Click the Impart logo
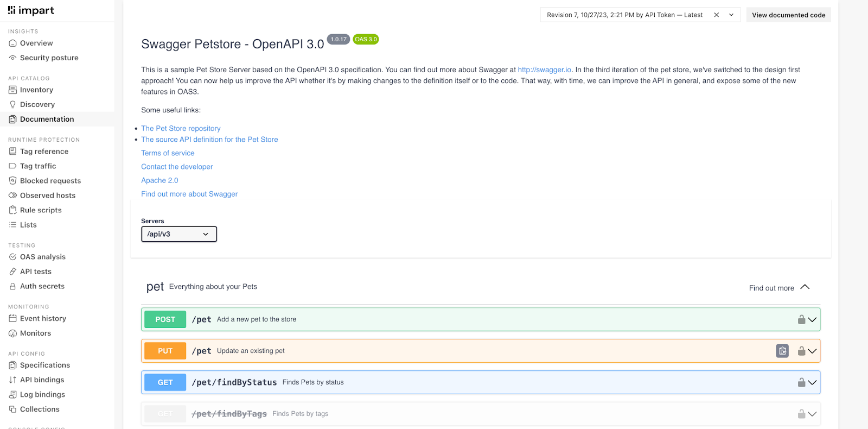The height and width of the screenshot is (429, 868). coord(31,10)
